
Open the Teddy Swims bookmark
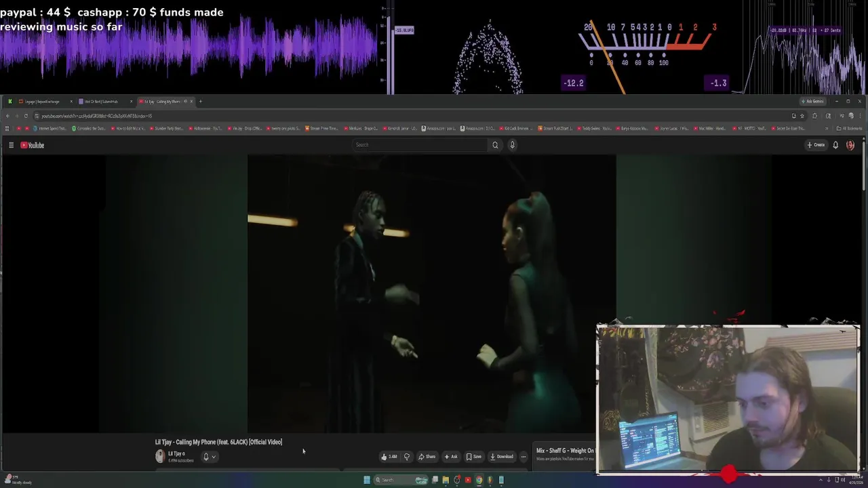(595, 128)
